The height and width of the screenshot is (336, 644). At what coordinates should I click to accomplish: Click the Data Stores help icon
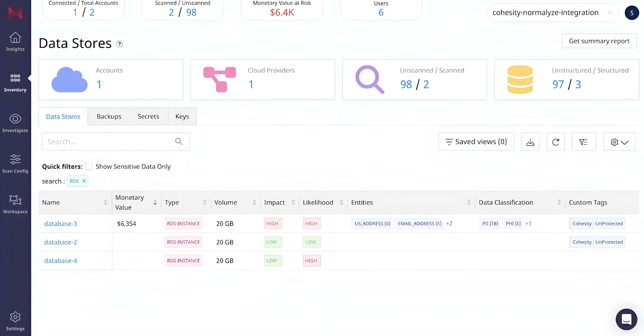click(x=120, y=44)
